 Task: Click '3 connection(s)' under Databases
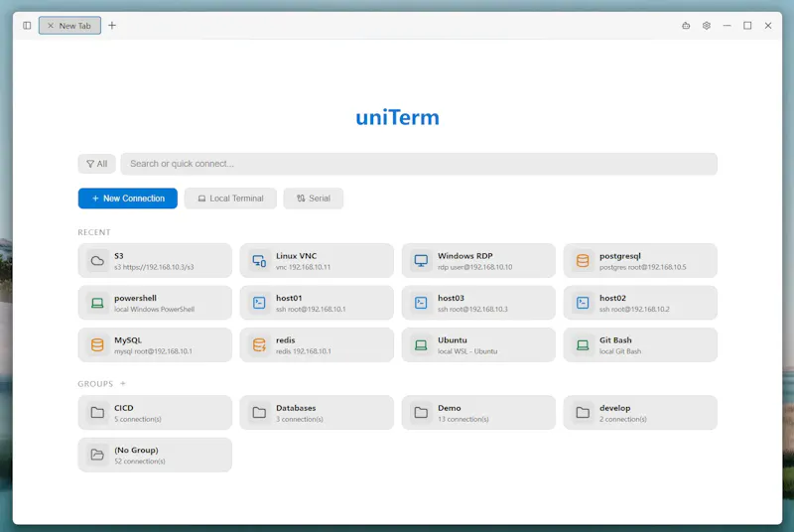[x=300, y=419]
